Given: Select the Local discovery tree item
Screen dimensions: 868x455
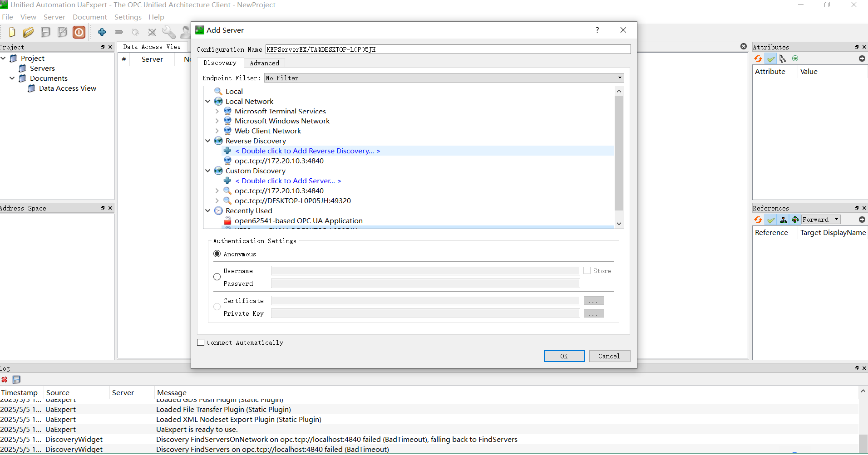Looking at the screenshot, I should (234, 92).
